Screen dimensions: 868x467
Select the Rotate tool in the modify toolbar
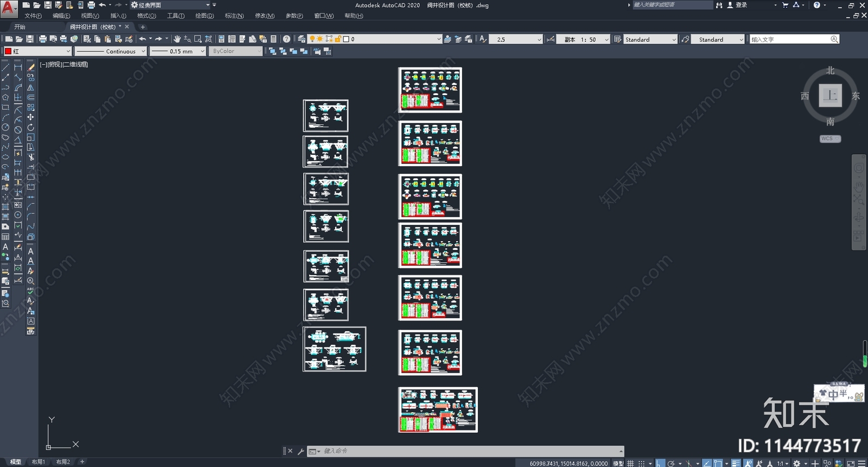click(30, 127)
